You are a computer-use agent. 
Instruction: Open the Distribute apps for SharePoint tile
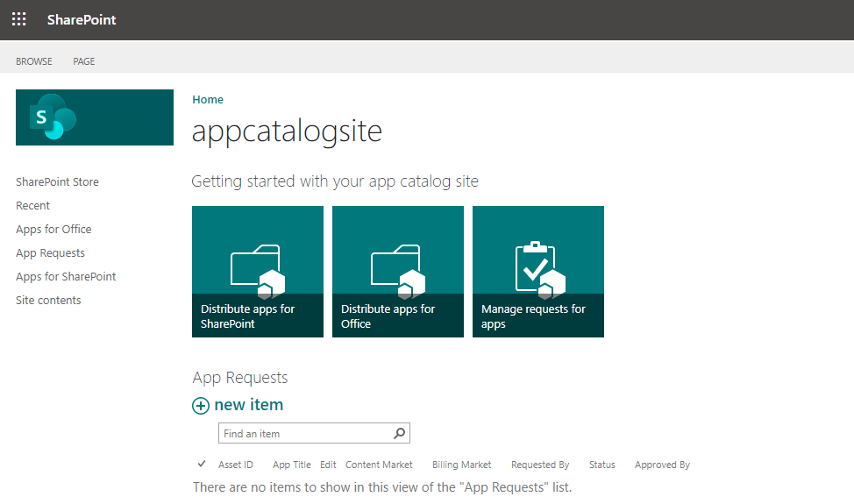(258, 272)
